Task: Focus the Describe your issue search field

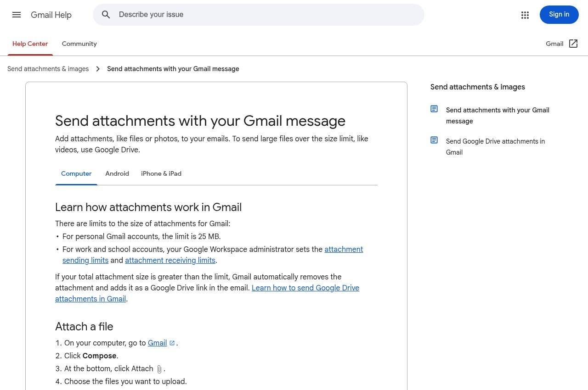Action: [258, 15]
